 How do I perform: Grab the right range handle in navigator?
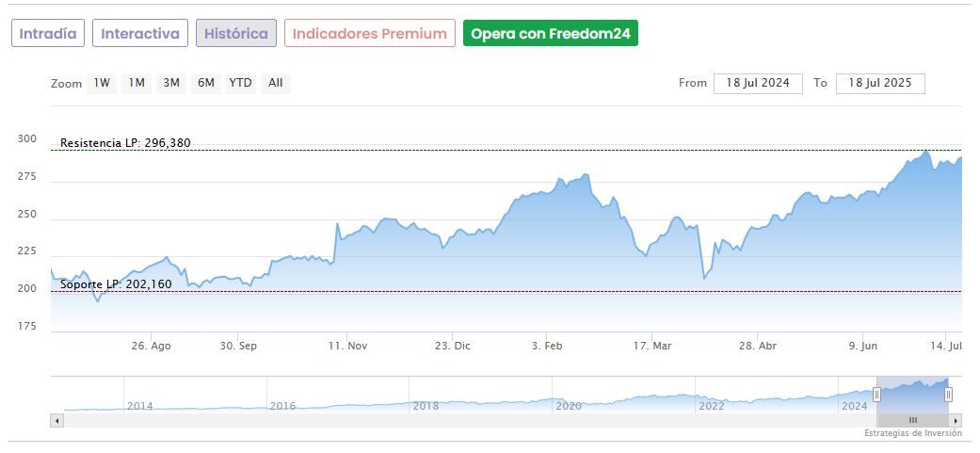[x=948, y=395]
